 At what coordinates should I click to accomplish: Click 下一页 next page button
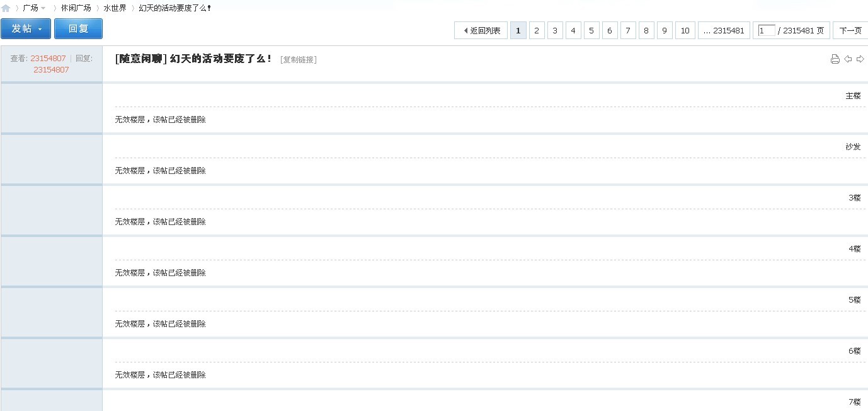tap(850, 30)
